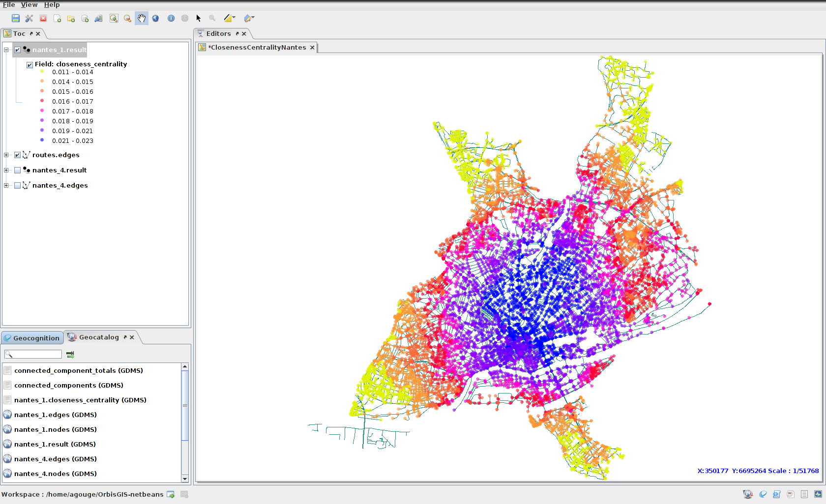This screenshot has height=504, width=826.
Task: Switch to the Geocognition tab
Action: [x=32, y=338]
